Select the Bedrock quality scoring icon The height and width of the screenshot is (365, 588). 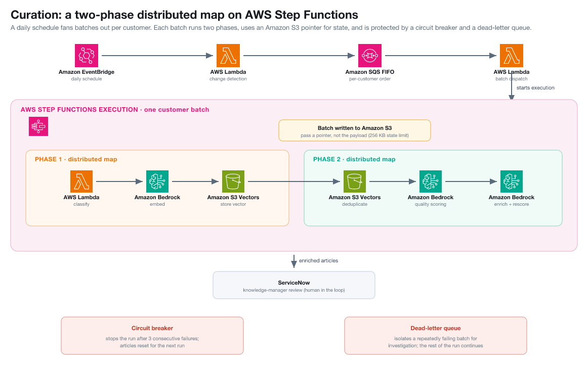(x=431, y=181)
